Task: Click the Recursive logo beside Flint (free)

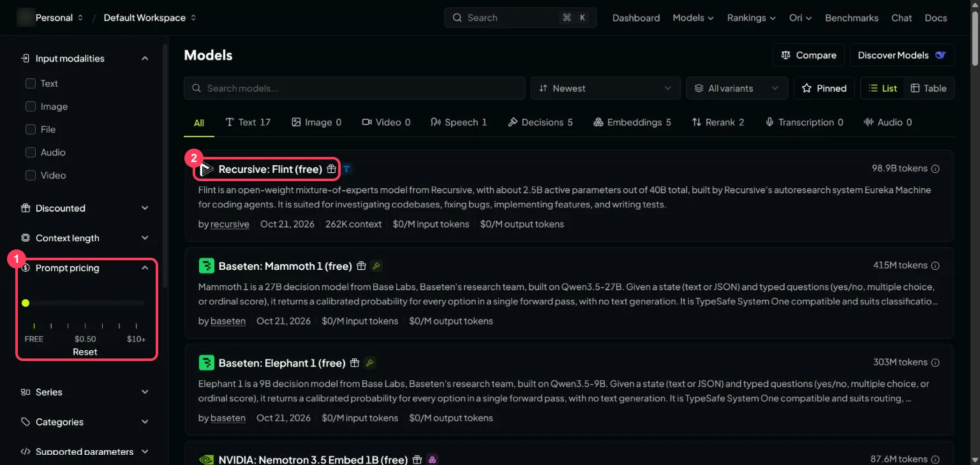Action: click(x=206, y=169)
